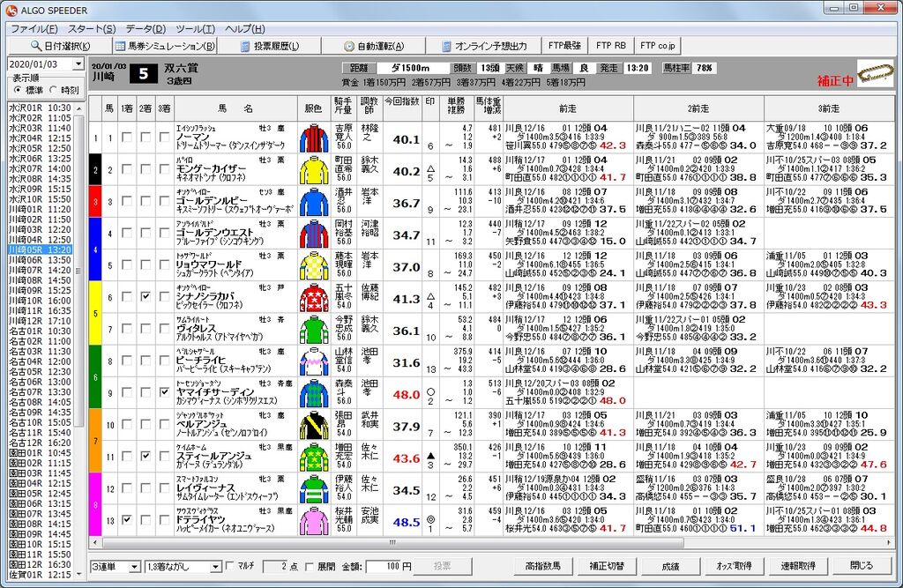Viewport: 903px width, 588px height.
Task: Click silk icon for ゴールデンウエスト
Action: (314, 234)
